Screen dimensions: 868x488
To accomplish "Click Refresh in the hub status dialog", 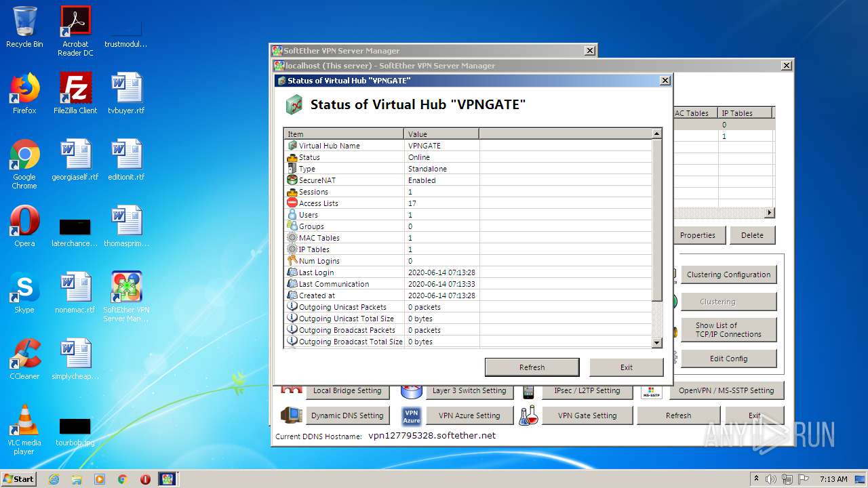I will pos(532,367).
